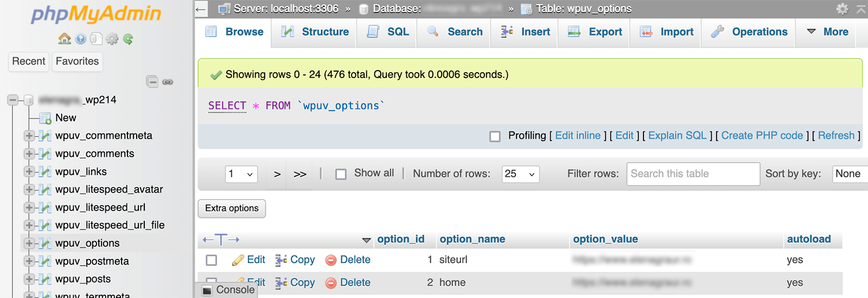Click the Copy icon in siteurl row
Screen dimensions: 868x298
point(281,260)
